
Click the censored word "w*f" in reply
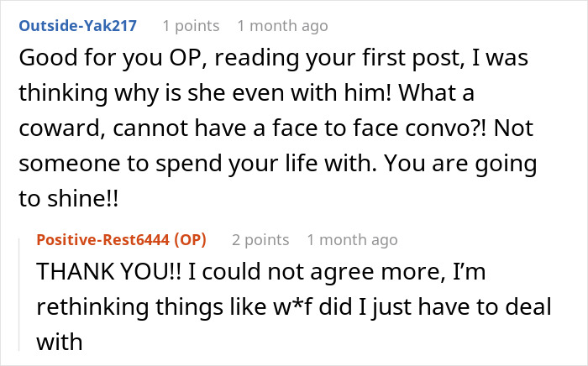[x=292, y=306]
